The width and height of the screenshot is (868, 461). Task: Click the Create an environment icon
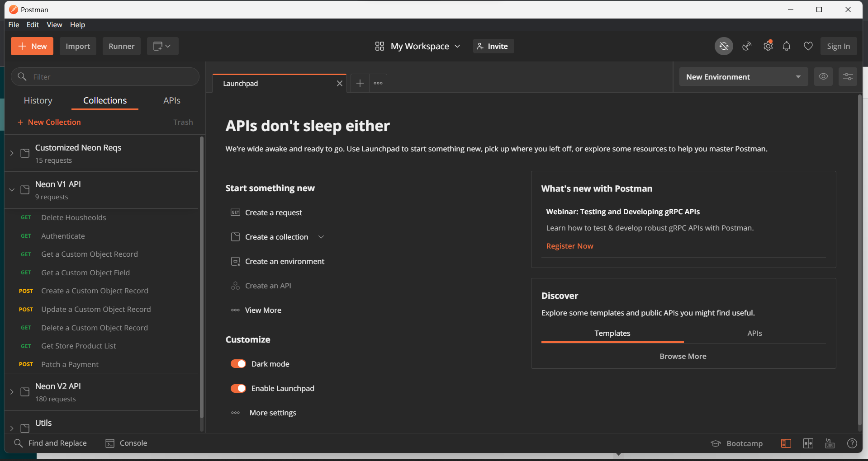(x=235, y=261)
